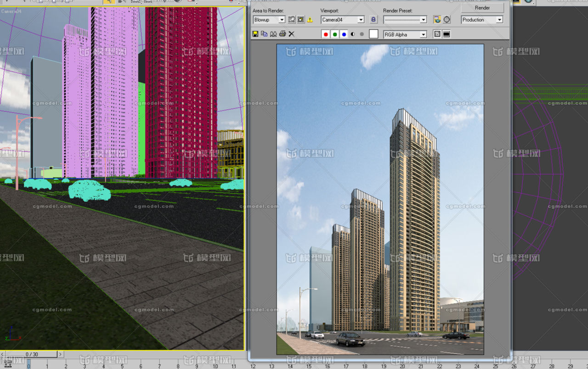
Task: Click frame 5 on the timeline
Action: click(122, 366)
